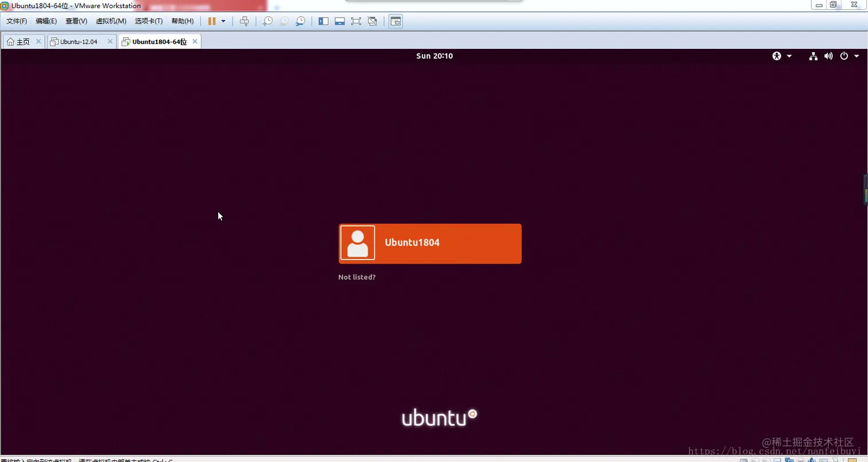Open the 编辑(E) menu
The height and width of the screenshot is (462, 868).
pos(46,21)
